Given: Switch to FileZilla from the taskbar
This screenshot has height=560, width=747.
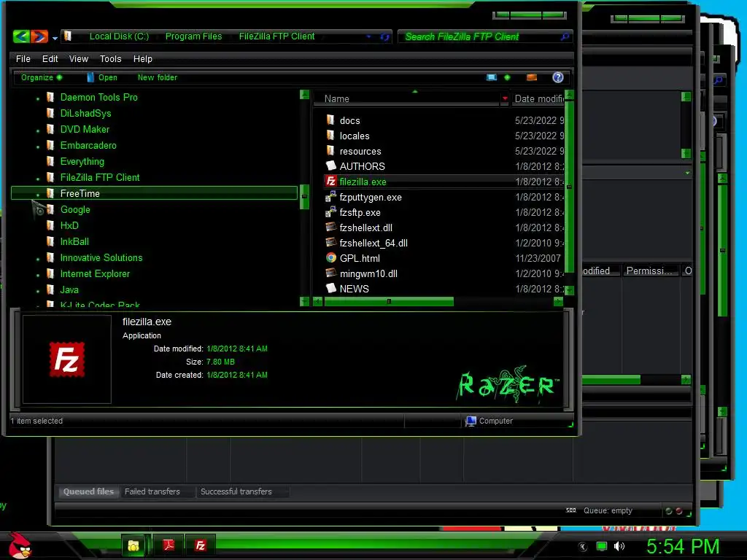Looking at the screenshot, I should [200, 545].
